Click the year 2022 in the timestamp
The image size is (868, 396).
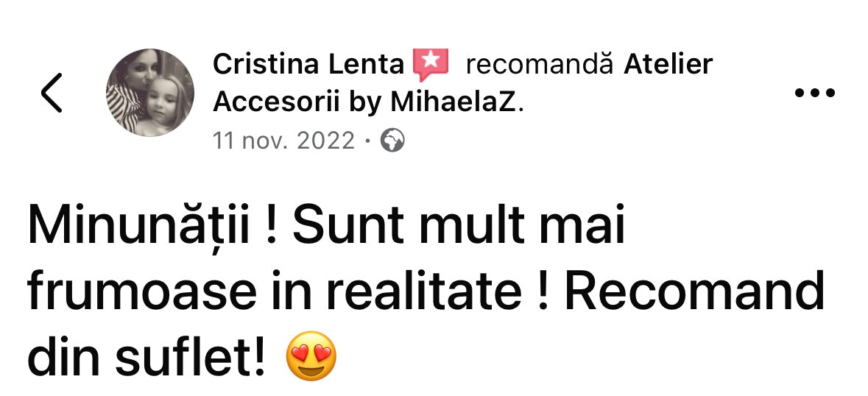325,141
